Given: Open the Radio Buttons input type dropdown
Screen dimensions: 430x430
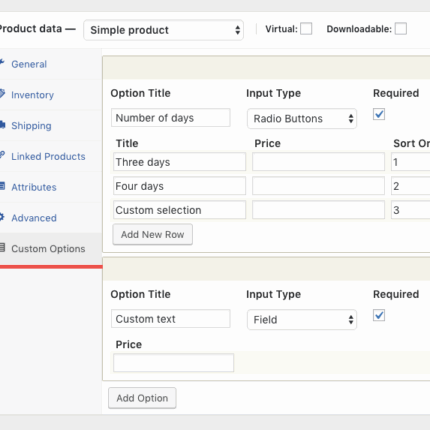Looking at the screenshot, I should click(302, 119).
